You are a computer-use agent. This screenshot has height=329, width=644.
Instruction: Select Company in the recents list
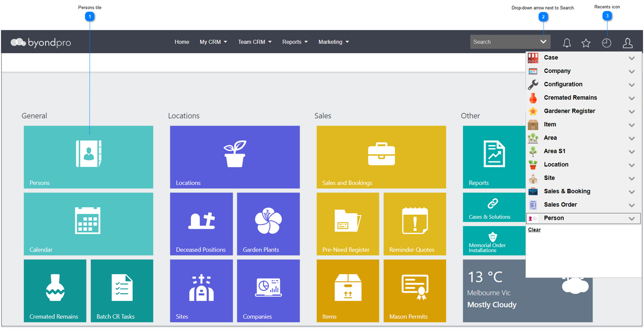coord(557,71)
